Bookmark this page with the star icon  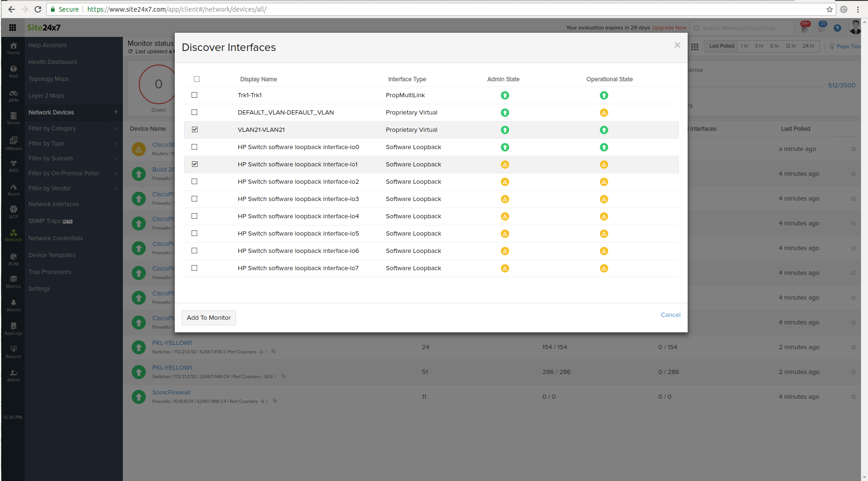point(830,9)
